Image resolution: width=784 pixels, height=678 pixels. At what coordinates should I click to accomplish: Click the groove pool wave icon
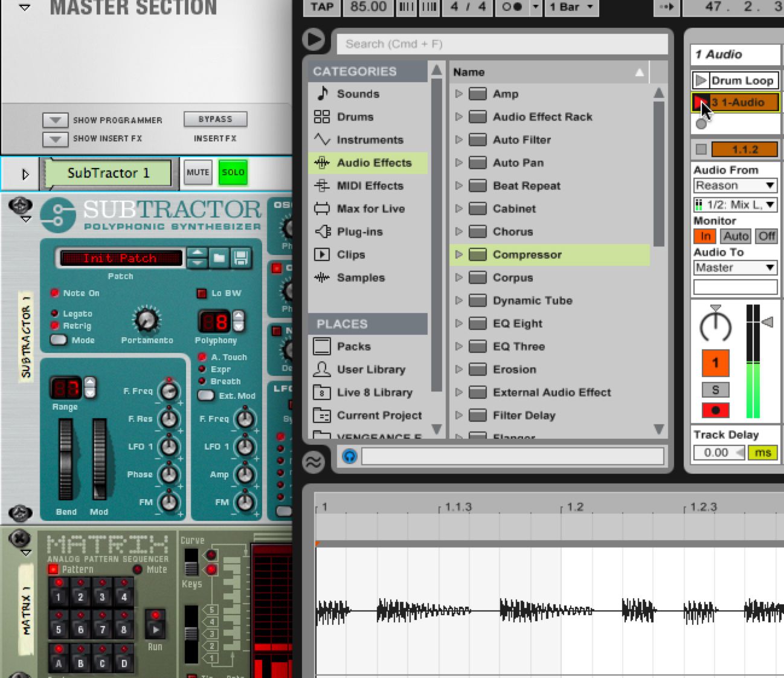click(x=313, y=462)
